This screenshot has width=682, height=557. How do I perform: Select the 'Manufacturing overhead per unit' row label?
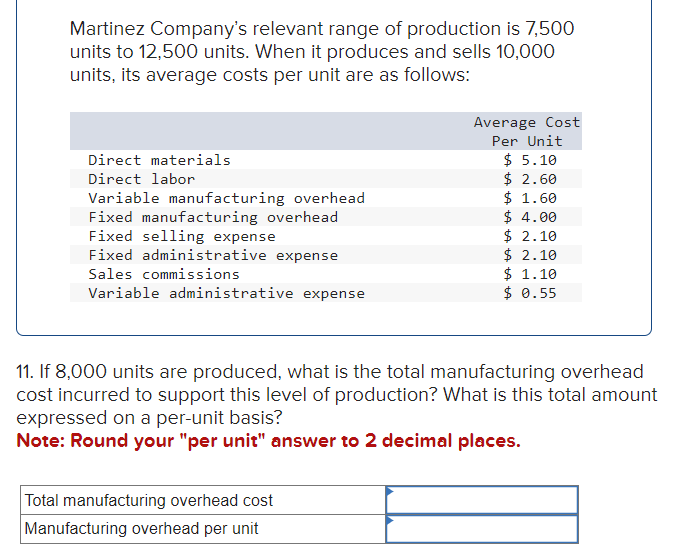(141, 529)
